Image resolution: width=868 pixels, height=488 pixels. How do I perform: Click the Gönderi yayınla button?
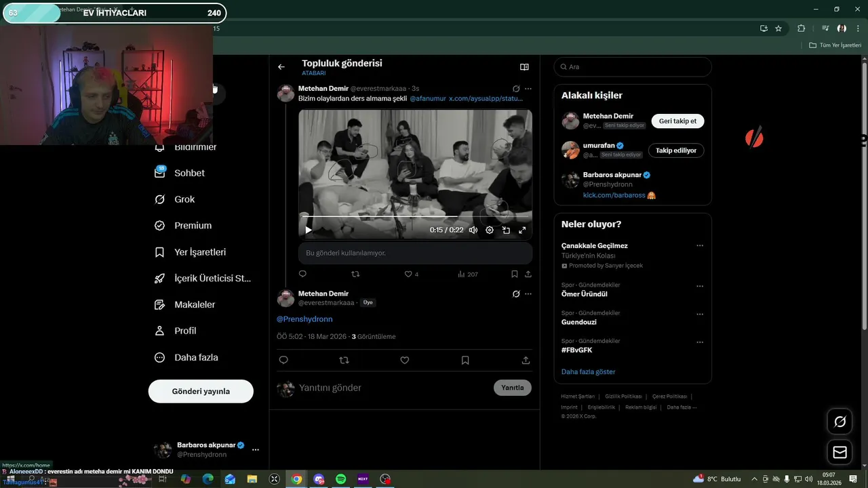201,391
